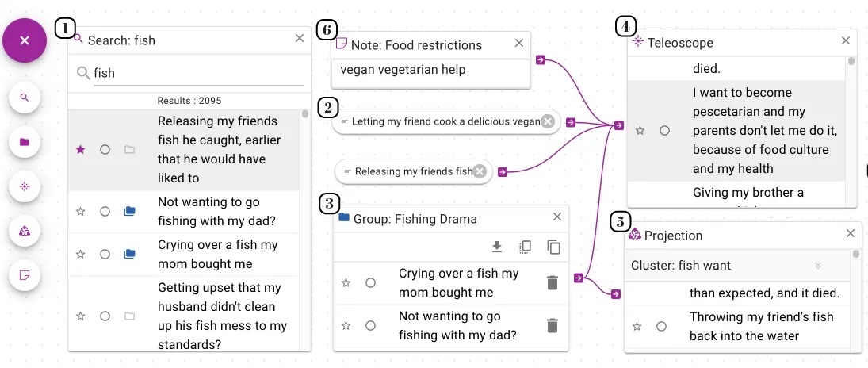Remove the 'Releasing my friends fish' chip
The width and height of the screenshot is (868, 368).
(x=480, y=172)
